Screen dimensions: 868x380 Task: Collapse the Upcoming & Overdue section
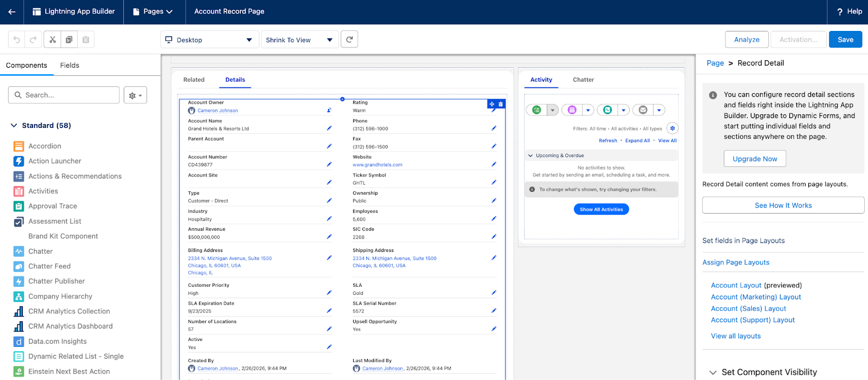point(531,156)
